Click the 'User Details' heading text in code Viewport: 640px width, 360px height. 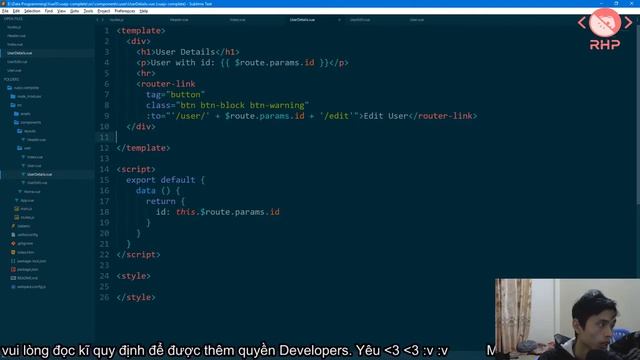click(185, 52)
